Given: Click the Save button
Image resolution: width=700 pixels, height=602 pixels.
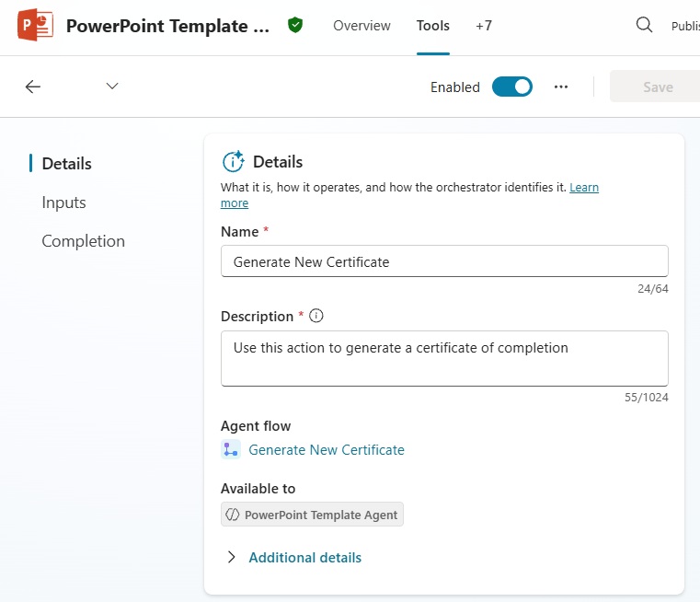Looking at the screenshot, I should tap(657, 87).
